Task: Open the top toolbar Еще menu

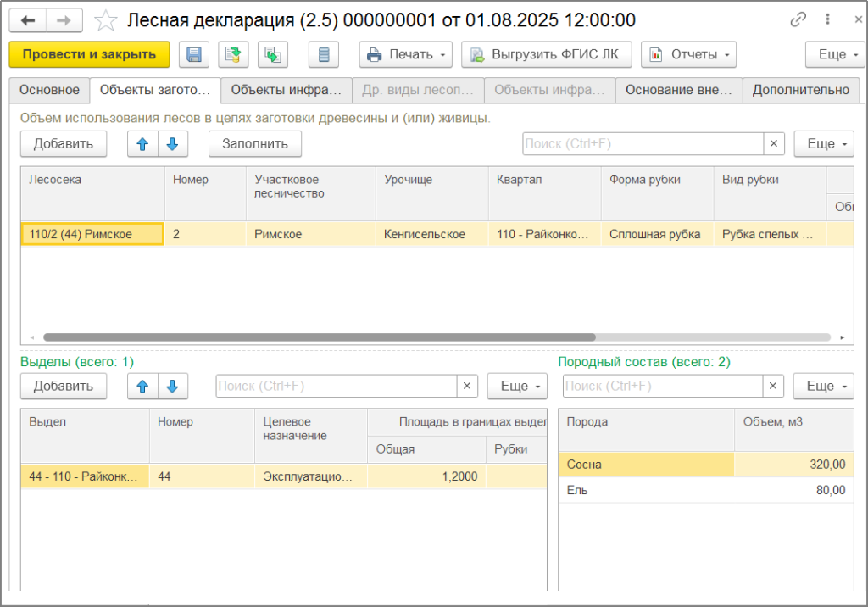Action: tap(835, 54)
